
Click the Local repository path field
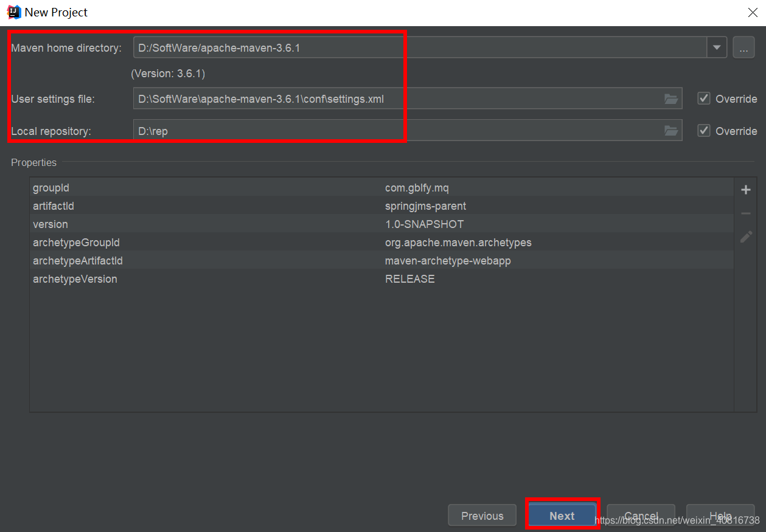tap(408, 131)
